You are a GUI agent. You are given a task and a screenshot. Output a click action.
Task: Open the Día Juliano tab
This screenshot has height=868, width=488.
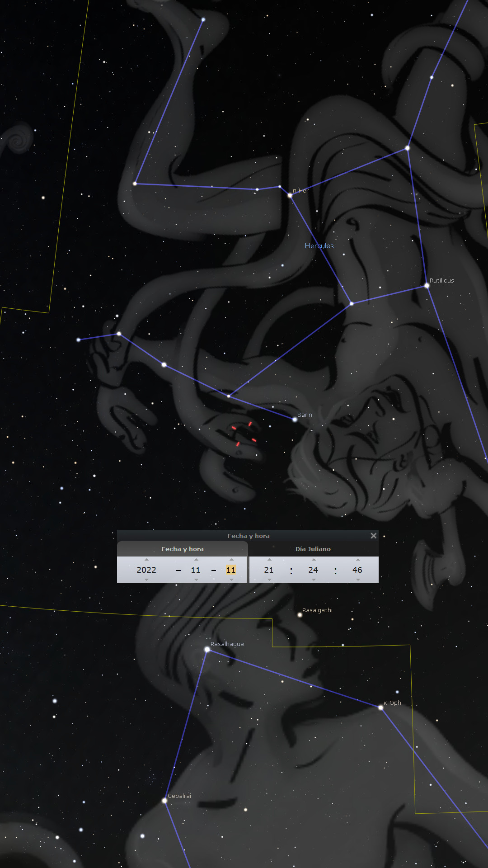313,549
